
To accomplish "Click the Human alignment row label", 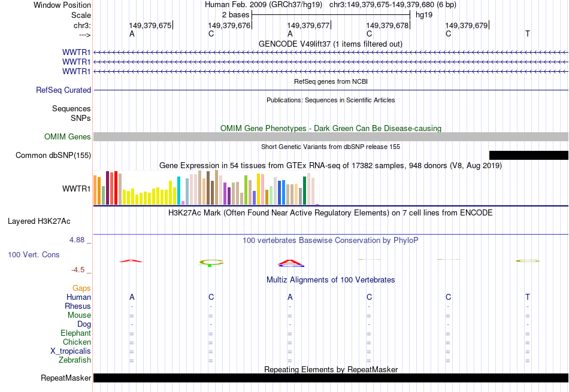I will 78,297.
